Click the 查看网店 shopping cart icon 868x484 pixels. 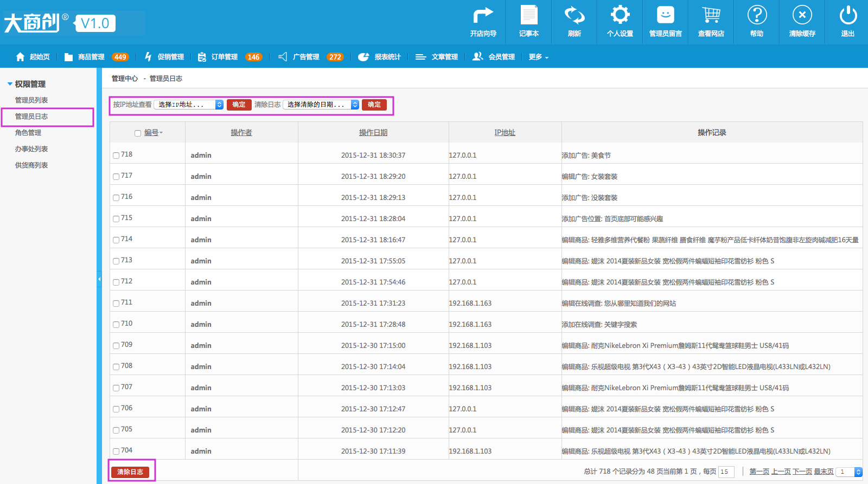click(x=711, y=15)
